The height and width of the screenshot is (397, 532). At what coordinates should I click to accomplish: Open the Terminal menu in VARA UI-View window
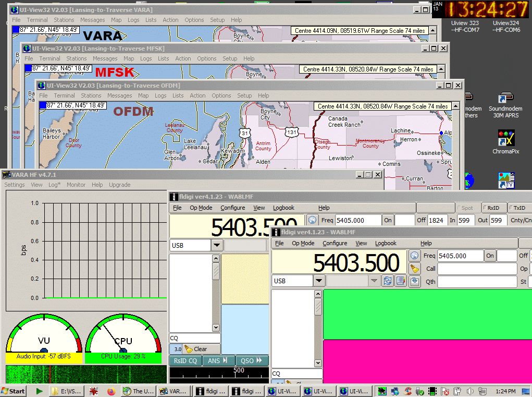(x=38, y=20)
